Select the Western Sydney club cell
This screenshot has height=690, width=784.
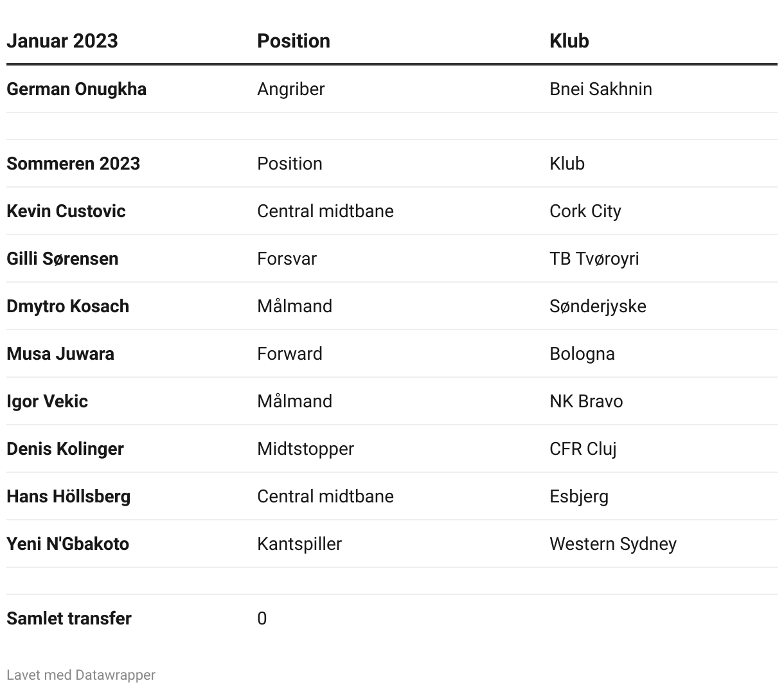pyautogui.click(x=613, y=544)
